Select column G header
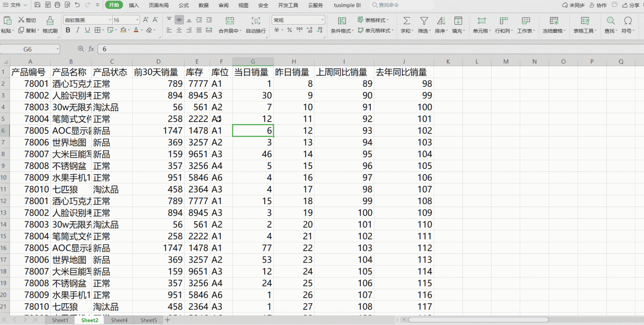 (253, 61)
